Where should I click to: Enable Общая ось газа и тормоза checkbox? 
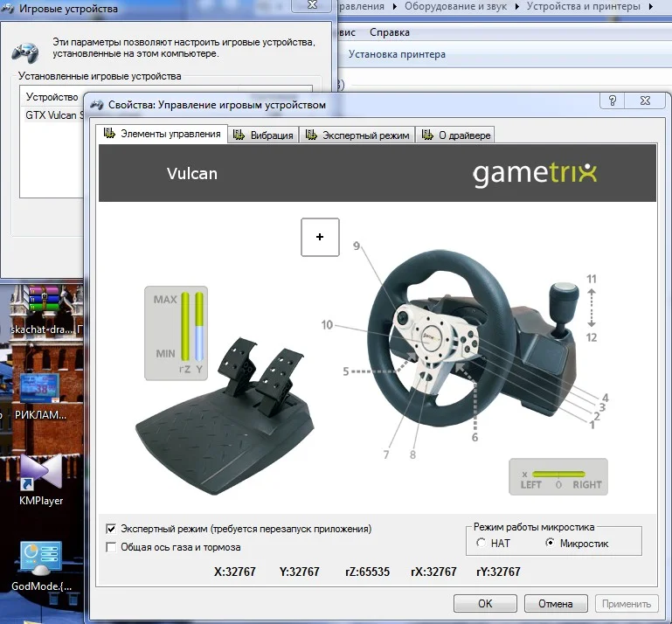(x=111, y=547)
